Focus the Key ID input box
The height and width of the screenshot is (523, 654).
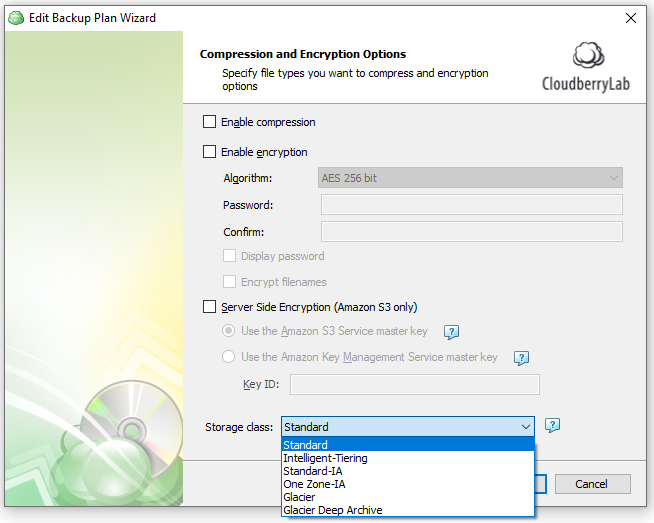click(415, 384)
